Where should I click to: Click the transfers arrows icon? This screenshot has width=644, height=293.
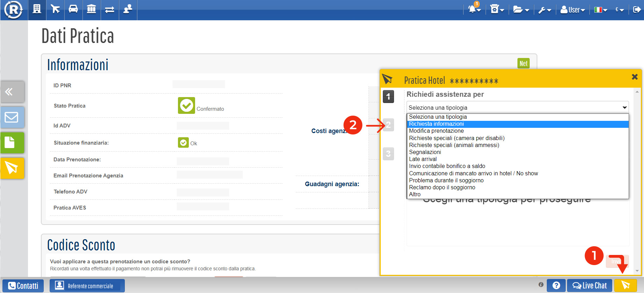pos(110,9)
